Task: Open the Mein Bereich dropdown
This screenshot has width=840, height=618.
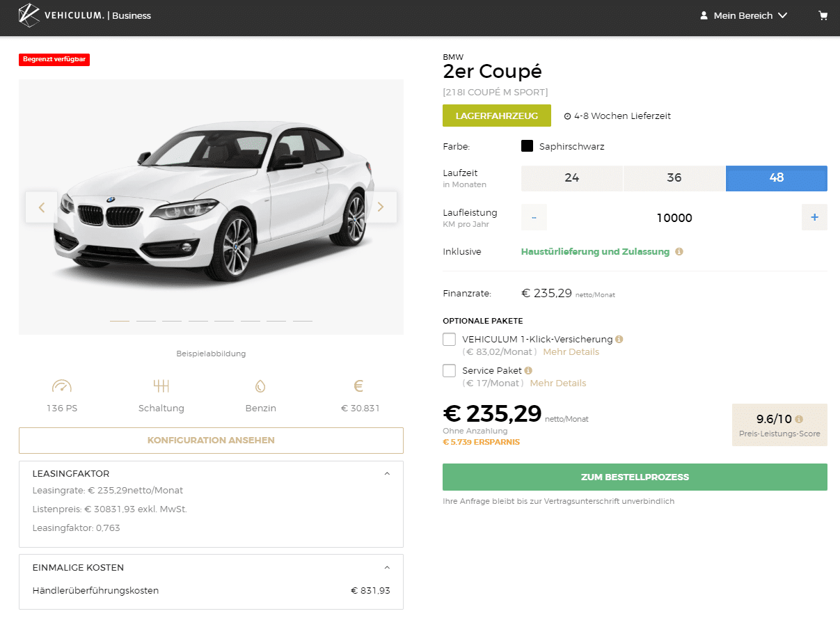Action: click(x=743, y=15)
